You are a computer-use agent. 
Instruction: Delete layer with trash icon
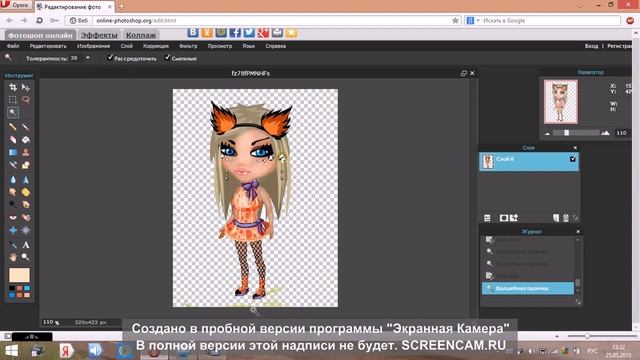(566, 218)
